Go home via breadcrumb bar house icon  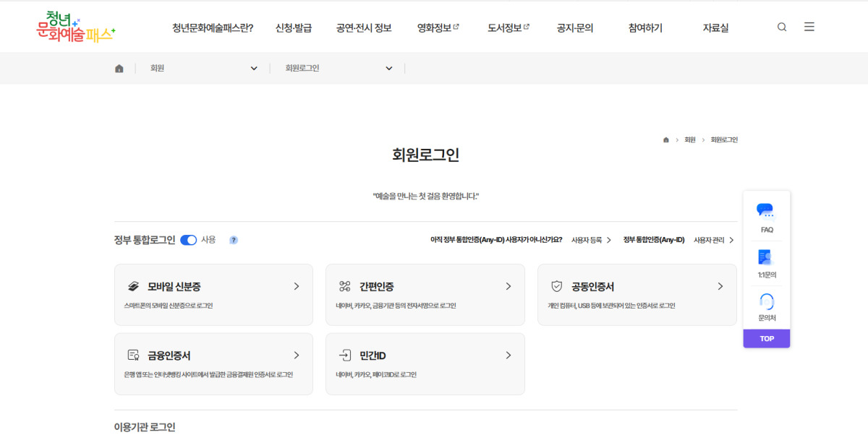(119, 69)
